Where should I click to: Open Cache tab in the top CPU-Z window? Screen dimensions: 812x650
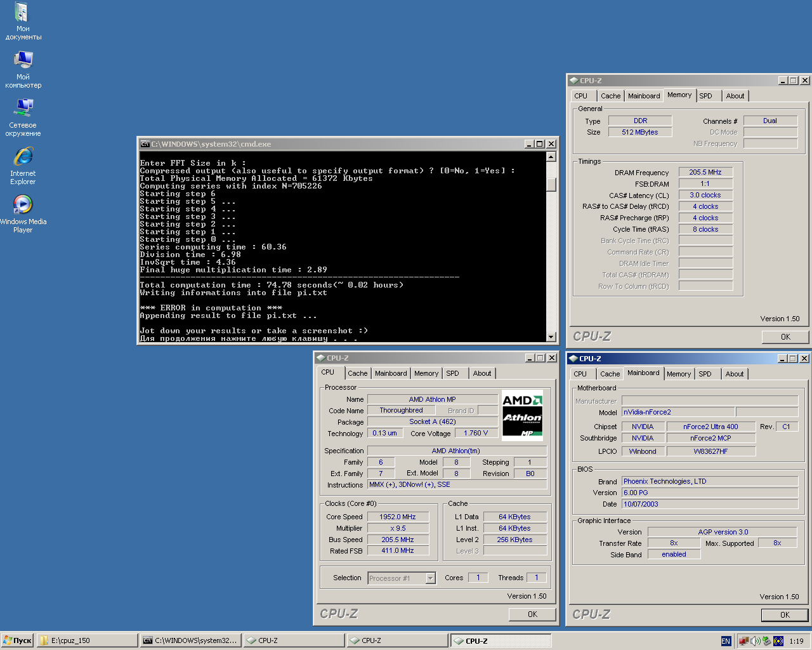pyautogui.click(x=610, y=96)
